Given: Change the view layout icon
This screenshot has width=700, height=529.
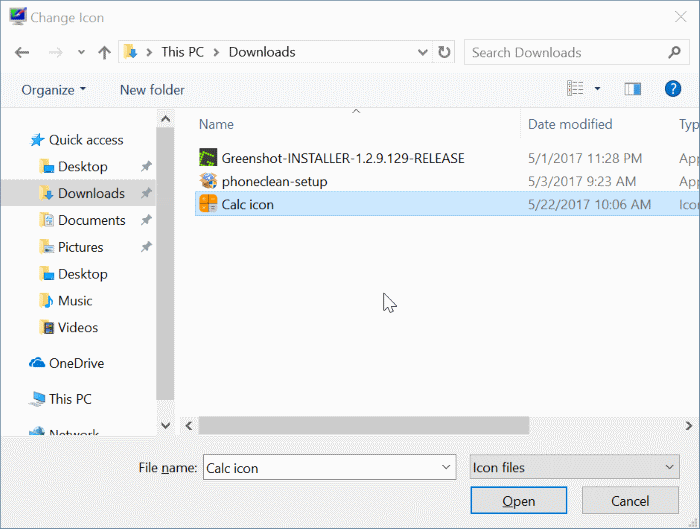Looking at the screenshot, I should coord(575,88).
